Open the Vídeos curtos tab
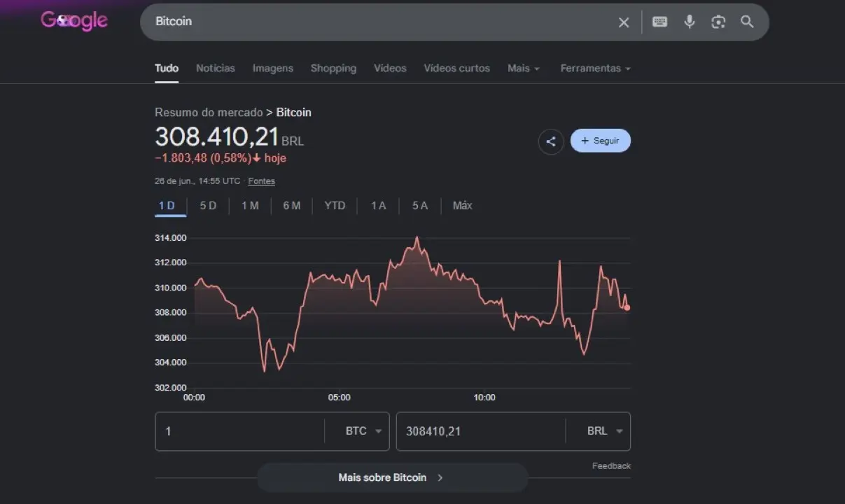 tap(457, 68)
